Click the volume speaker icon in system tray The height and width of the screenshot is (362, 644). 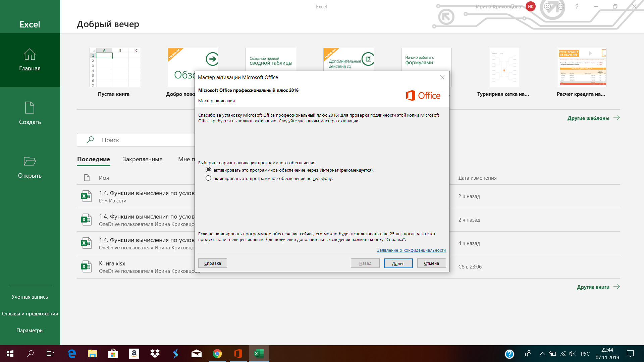pyautogui.click(x=573, y=354)
